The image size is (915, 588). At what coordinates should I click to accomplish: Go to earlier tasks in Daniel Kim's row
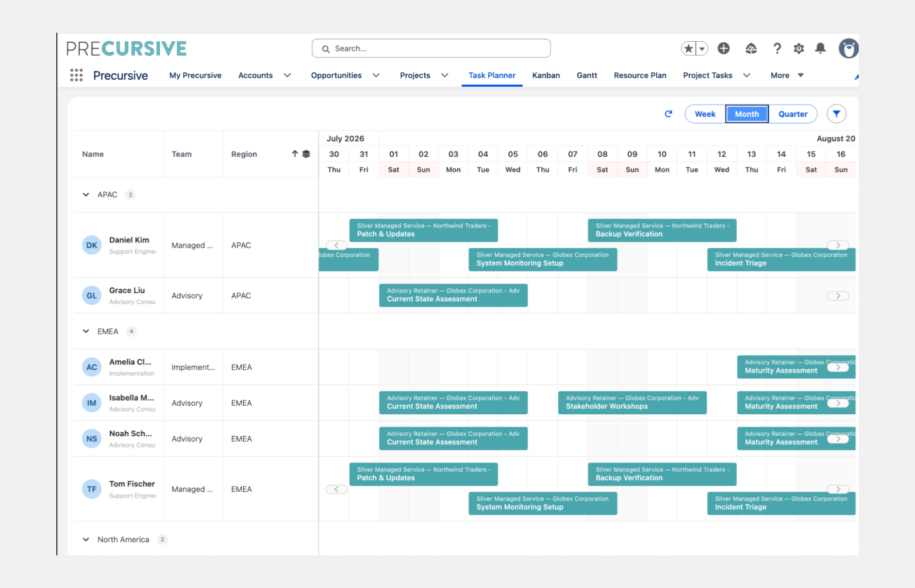pyautogui.click(x=337, y=246)
